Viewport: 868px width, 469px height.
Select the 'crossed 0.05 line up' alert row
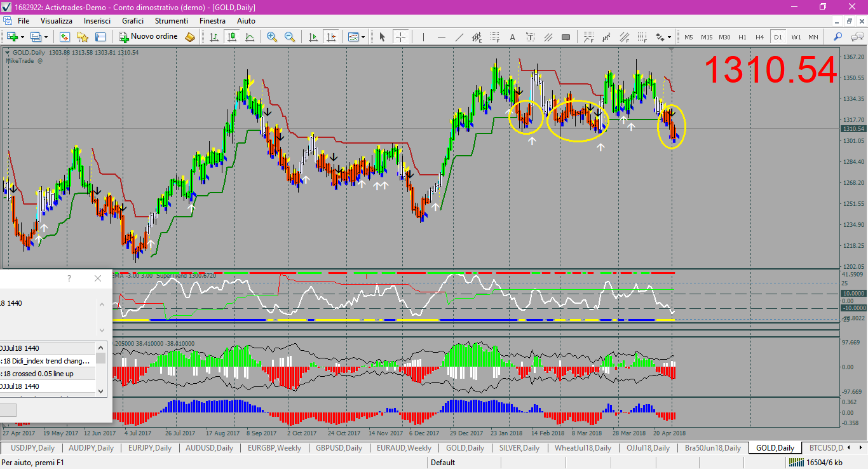48,374
